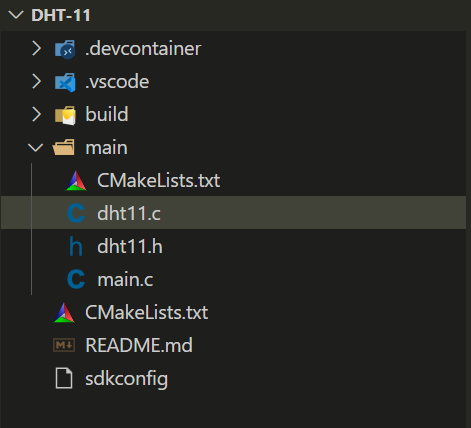Viewport: 471px width, 428px height.
Task: Click the h icon beside dht11.h
Action: click(76, 246)
